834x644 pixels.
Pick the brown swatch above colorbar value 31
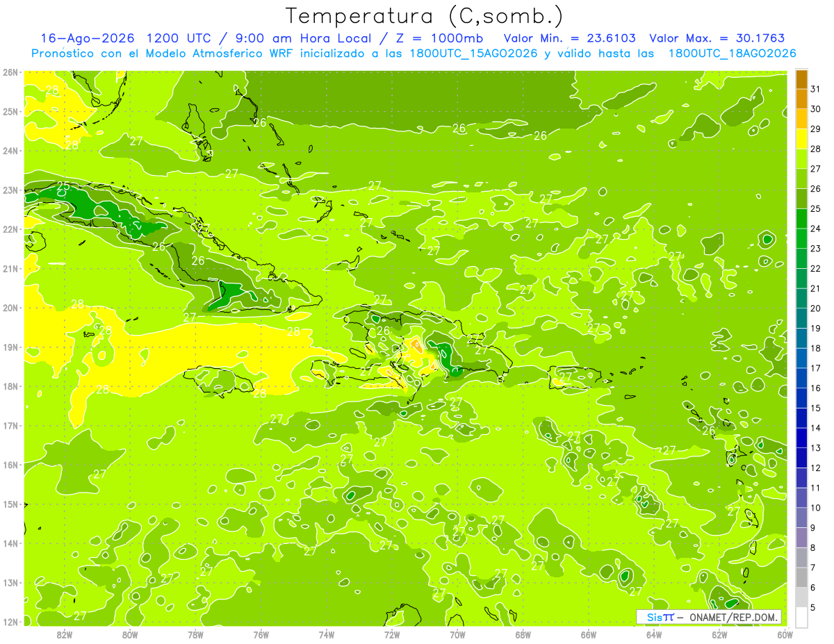801,79
